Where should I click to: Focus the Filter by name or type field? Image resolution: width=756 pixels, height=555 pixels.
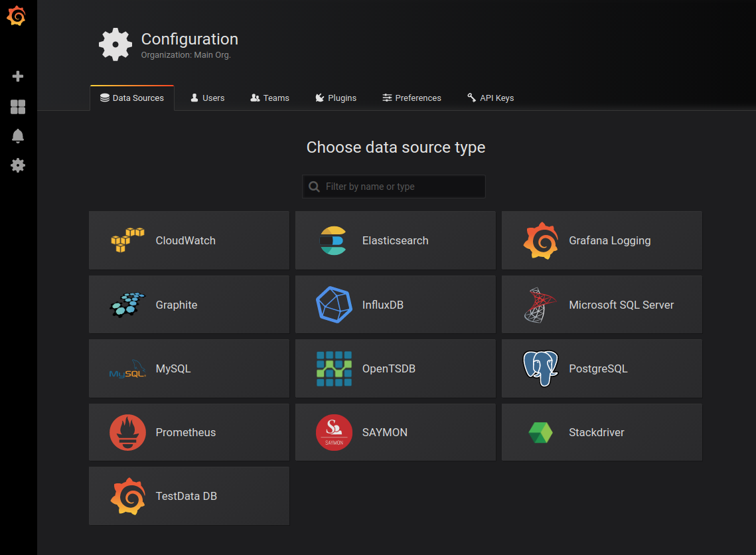pyautogui.click(x=394, y=187)
